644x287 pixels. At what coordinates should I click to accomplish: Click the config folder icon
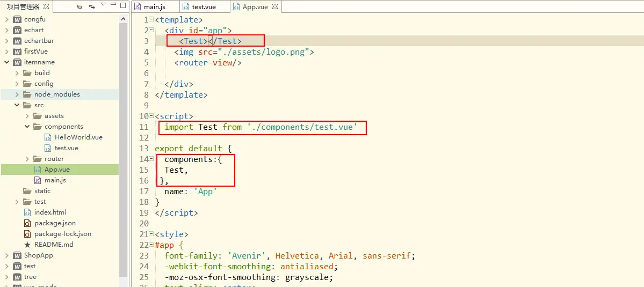(27, 84)
